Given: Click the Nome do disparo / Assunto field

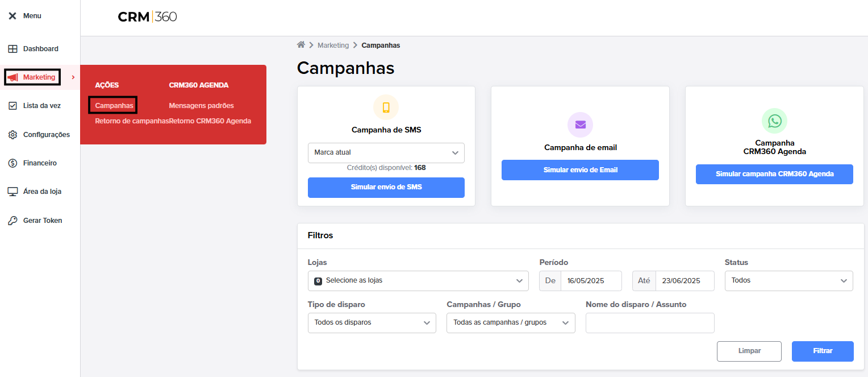Looking at the screenshot, I should [x=650, y=323].
